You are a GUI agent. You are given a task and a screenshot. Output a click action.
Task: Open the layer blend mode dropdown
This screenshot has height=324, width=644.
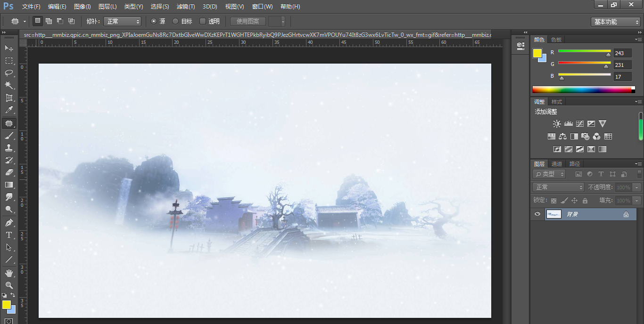558,187
